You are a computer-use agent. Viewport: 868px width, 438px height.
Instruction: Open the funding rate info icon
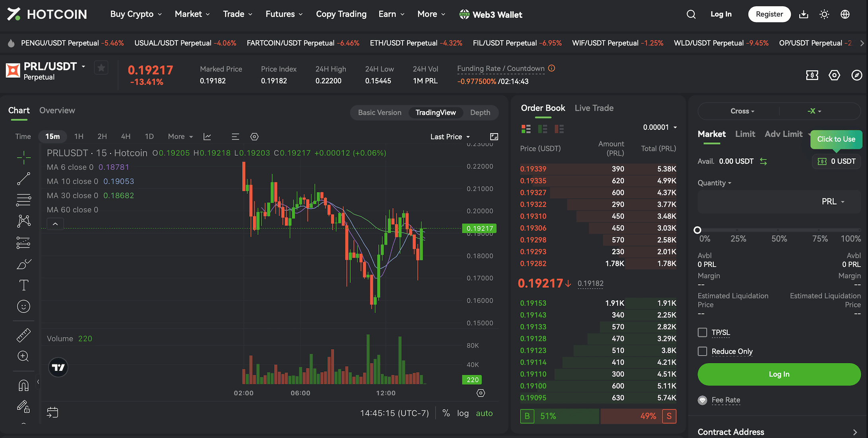tap(551, 68)
